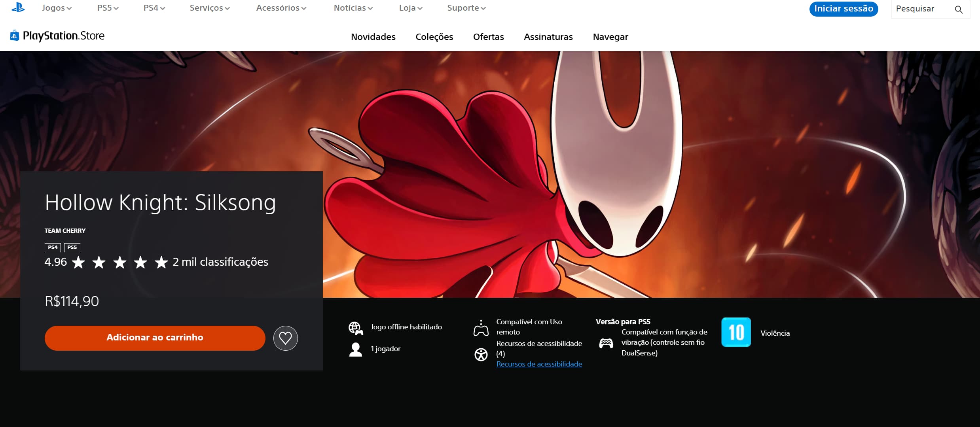This screenshot has height=427, width=980.
Task: Open the Assinaturas section
Action: click(x=548, y=37)
